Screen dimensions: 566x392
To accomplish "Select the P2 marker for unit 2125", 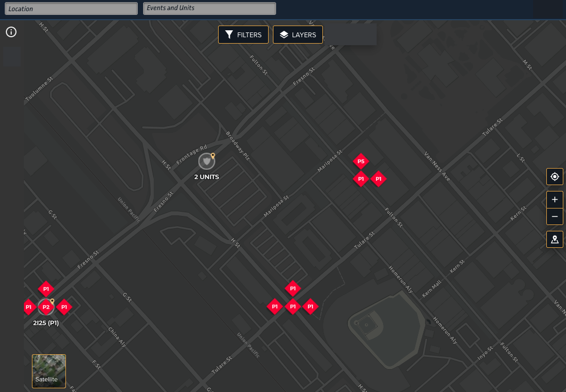I will point(46,307).
